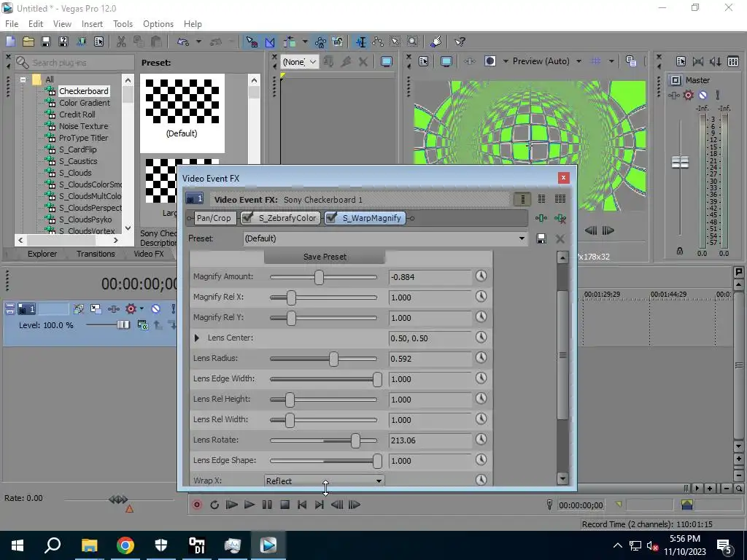Image resolution: width=747 pixels, height=560 pixels.
Task: Close the Video Event FX window
Action: pos(563,178)
